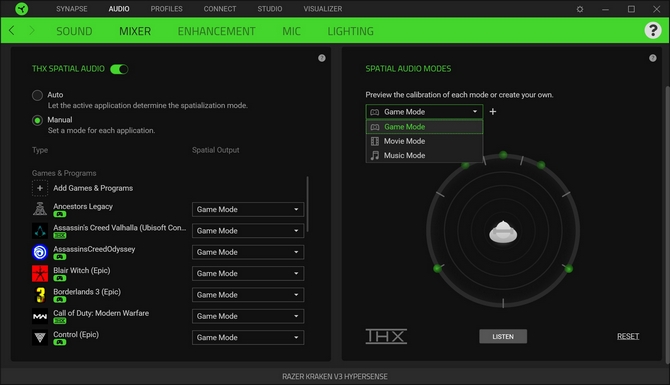Open spatial output dropdown for Control (Epic)
This screenshot has width=670, height=385.
(248, 338)
